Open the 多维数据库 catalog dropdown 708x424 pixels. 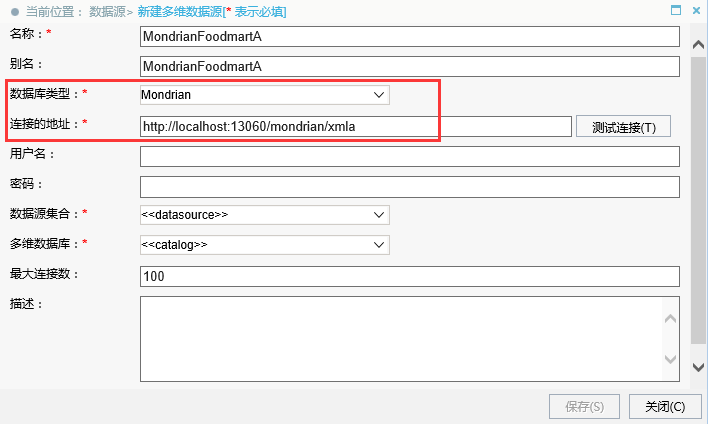265,245
